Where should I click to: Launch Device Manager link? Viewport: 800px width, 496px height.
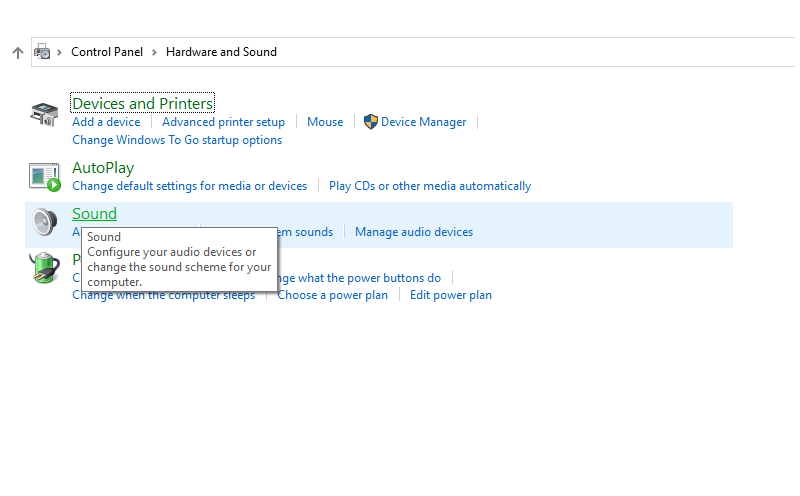[x=423, y=122]
